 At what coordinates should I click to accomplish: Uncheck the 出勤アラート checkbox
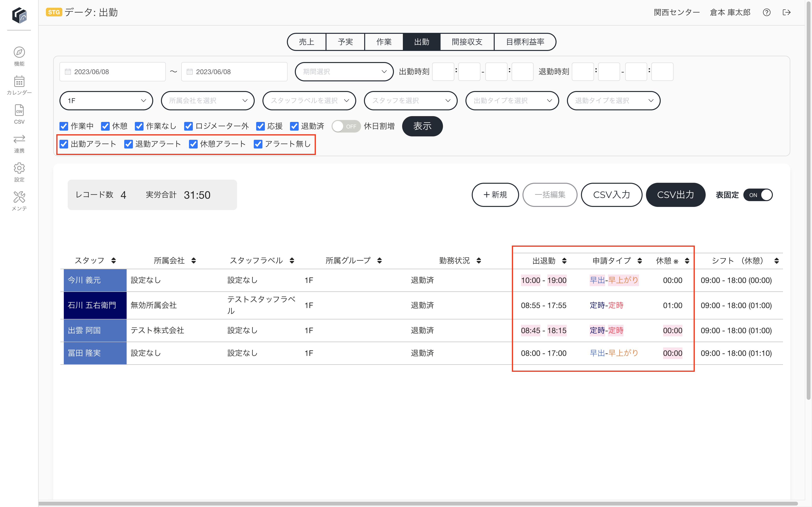64,144
